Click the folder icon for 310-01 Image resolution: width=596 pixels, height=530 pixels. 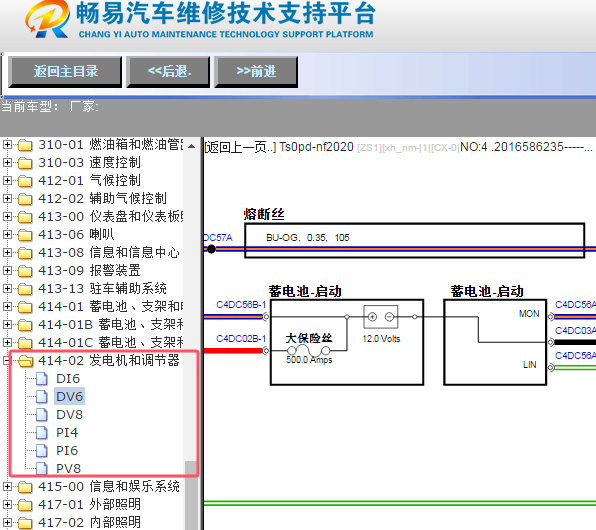[x=25, y=145]
